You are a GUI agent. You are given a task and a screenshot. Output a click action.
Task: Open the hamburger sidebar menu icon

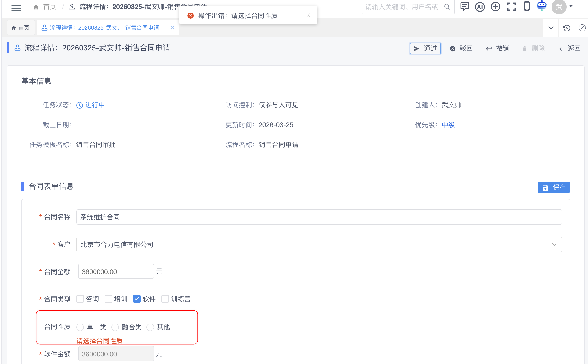tap(16, 8)
